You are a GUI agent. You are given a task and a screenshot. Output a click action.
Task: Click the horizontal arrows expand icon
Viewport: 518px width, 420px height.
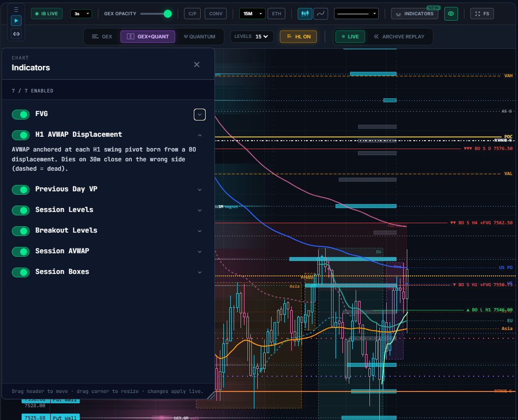point(16,33)
